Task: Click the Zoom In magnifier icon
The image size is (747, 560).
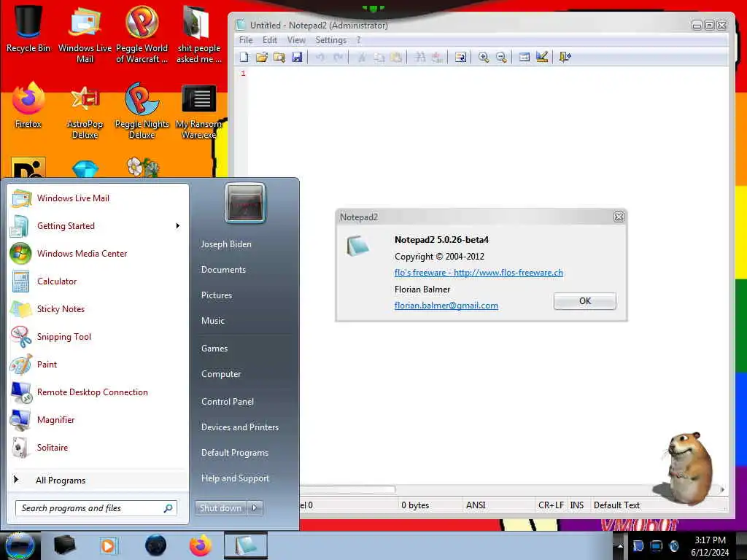Action: coord(484,58)
